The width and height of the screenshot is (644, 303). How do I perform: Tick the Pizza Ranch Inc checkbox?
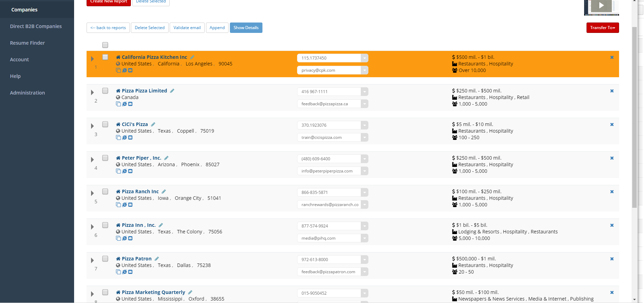(105, 191)
